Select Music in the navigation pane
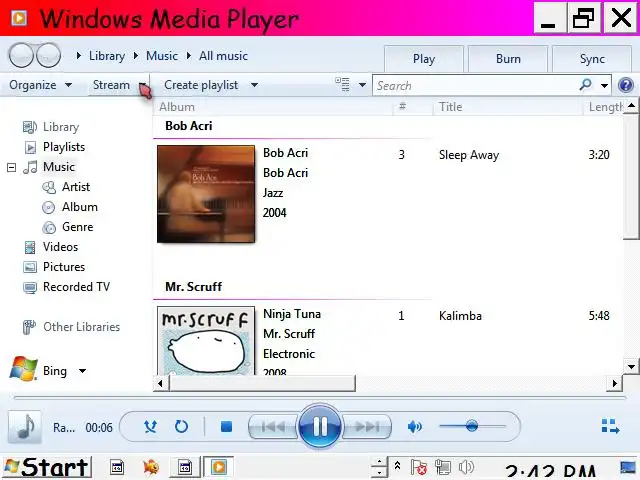640x480 pixels. coord(59,167)
